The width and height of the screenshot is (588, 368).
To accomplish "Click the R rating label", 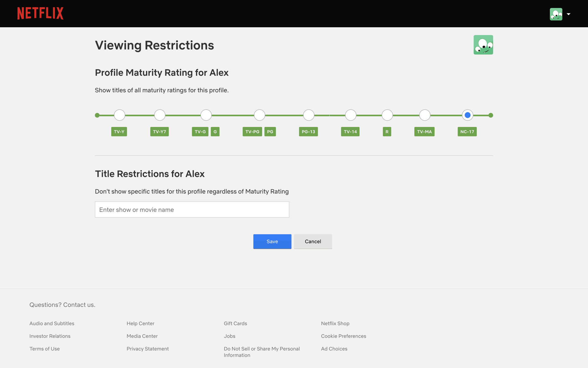I will pyautogui.click(x=387, y=132).
